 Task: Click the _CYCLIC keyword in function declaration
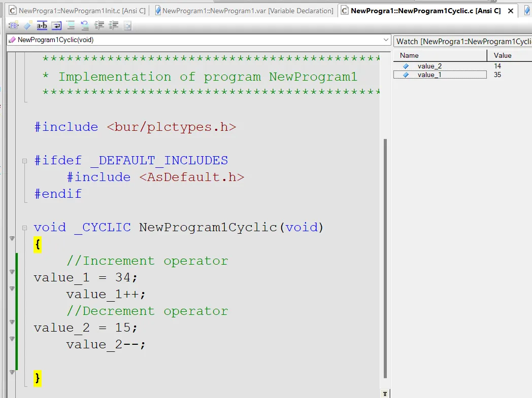click(103, 228)
